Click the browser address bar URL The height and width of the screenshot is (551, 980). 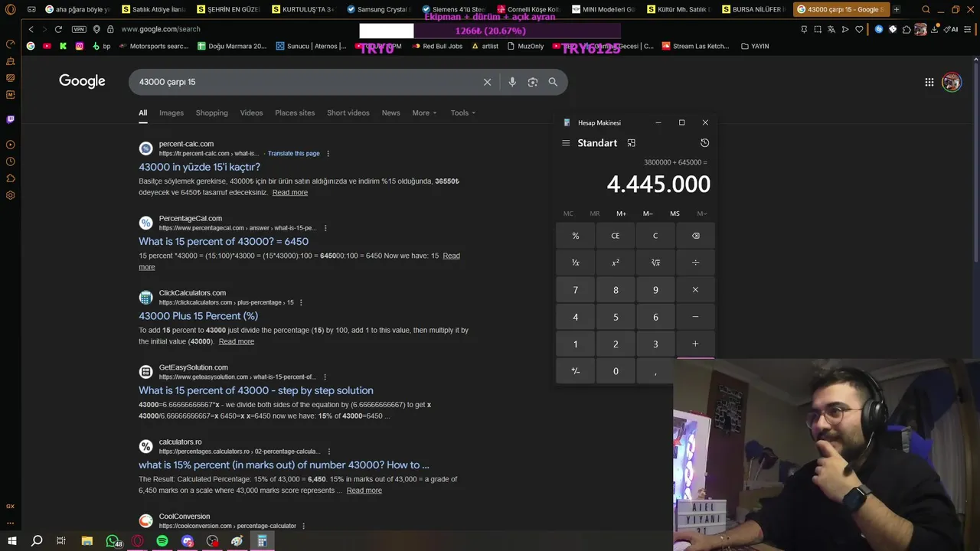coord(160,29)
